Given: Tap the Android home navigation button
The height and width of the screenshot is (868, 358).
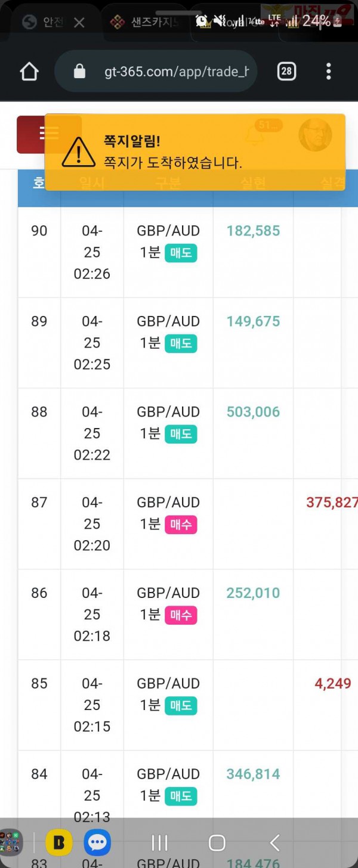Looking at the screenshot, I should (217, 842).
